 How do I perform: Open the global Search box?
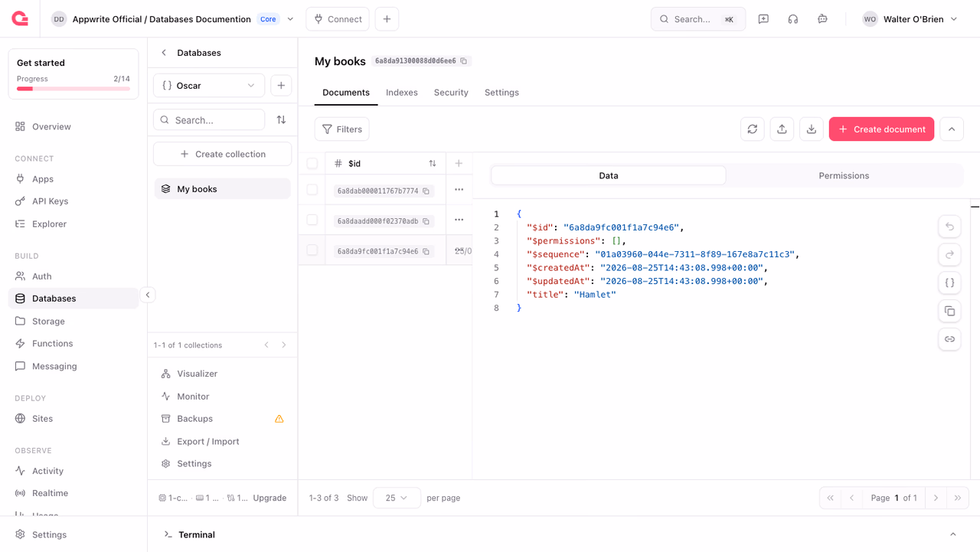(698, 19)
